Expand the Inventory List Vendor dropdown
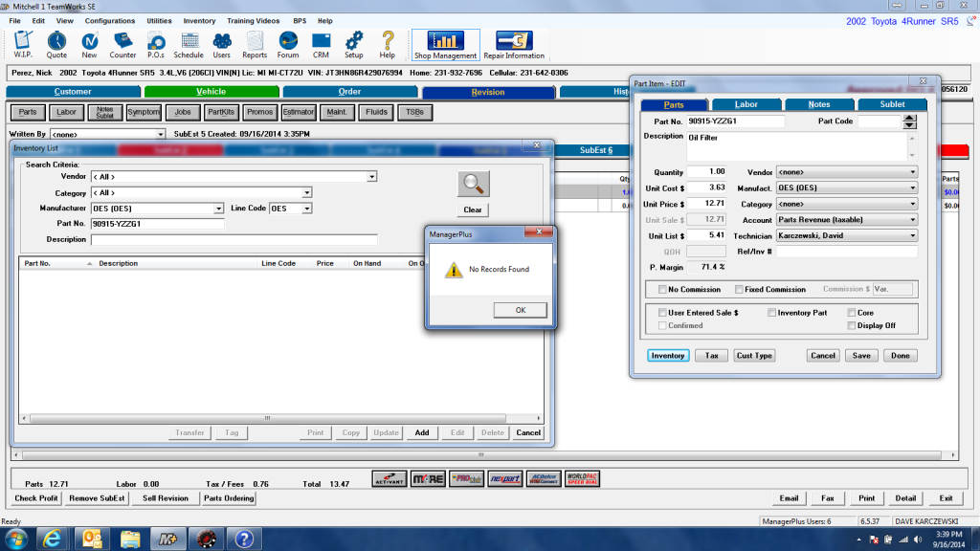The image size is (980, 551). pos(372,177)
